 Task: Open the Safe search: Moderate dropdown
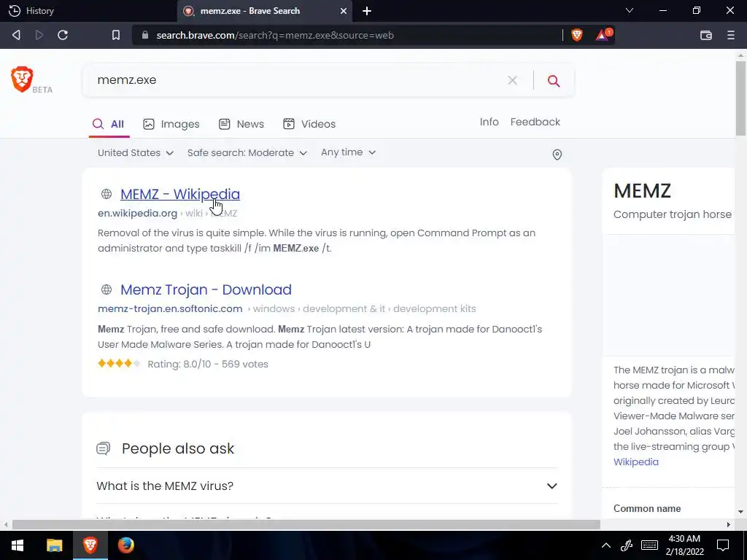(x=247, y=153)
